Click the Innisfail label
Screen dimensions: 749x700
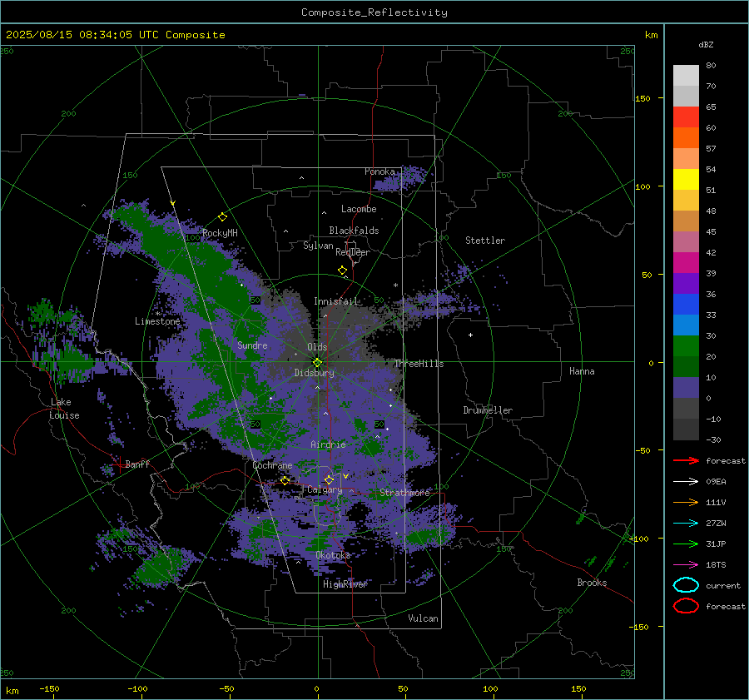tap(335, 301)
